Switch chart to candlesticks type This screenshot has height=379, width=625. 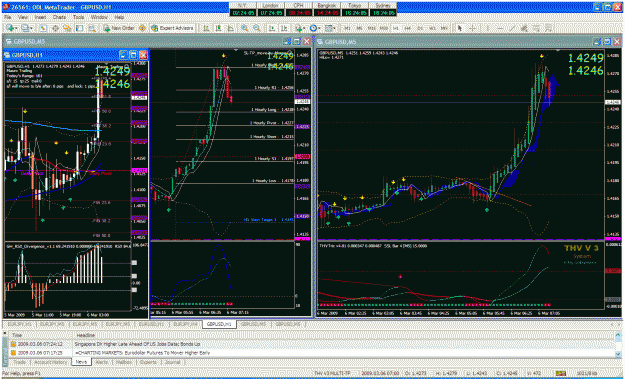pyautogui.click(x=218, y=28)
